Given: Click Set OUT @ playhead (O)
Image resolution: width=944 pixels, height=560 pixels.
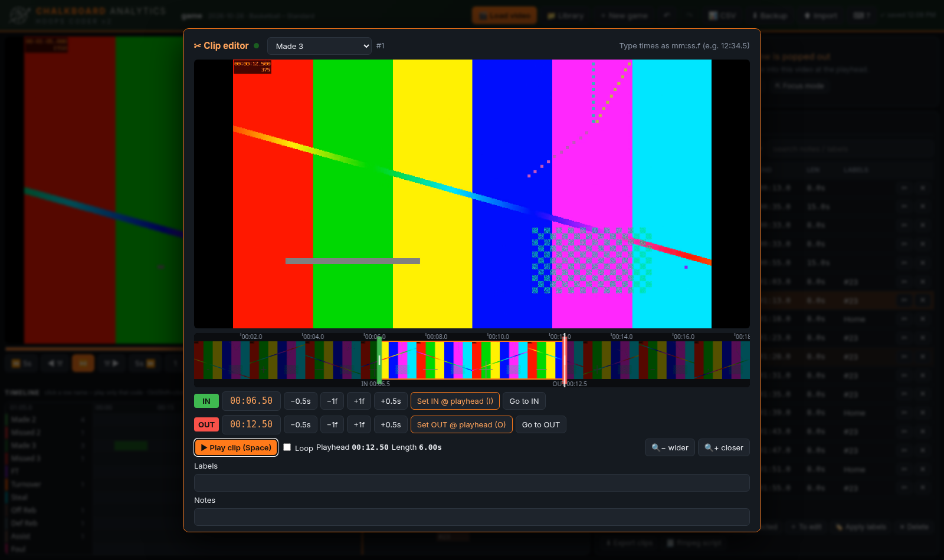Looking at the screenshot, I should [x=461, y=424].
